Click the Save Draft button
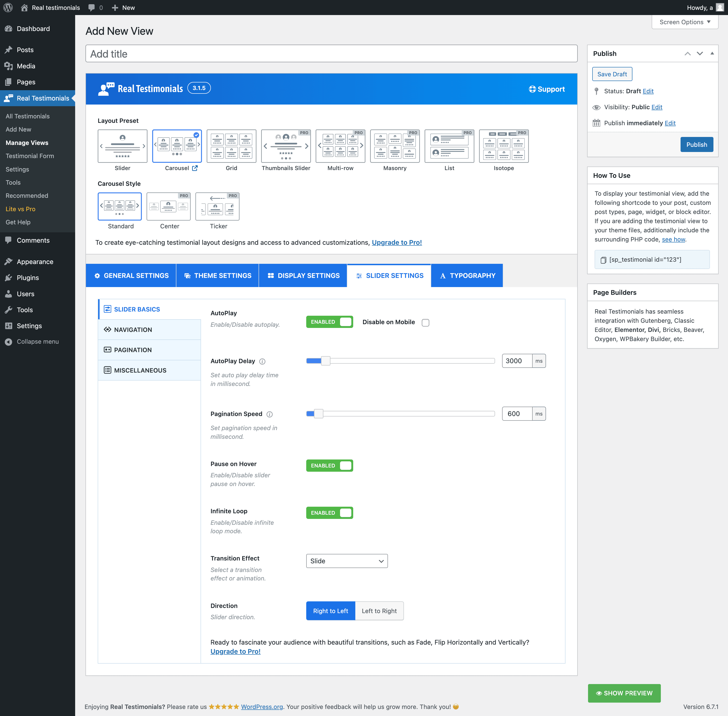 coord(612,74)
